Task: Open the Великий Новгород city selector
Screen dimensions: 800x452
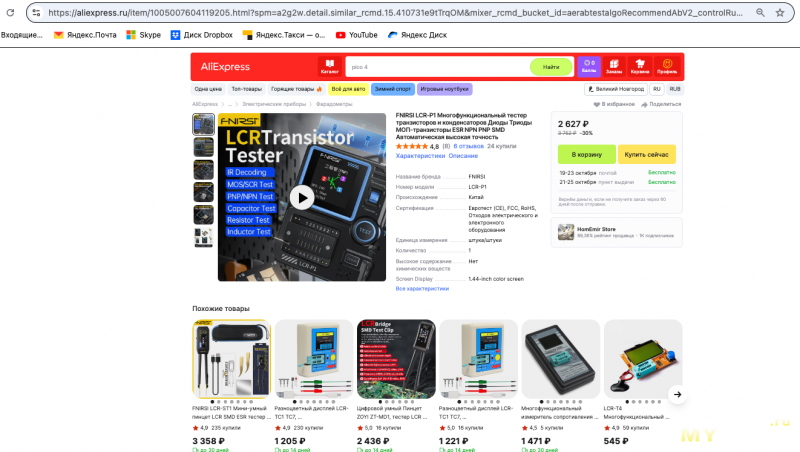Action: (x=616, y=89)
